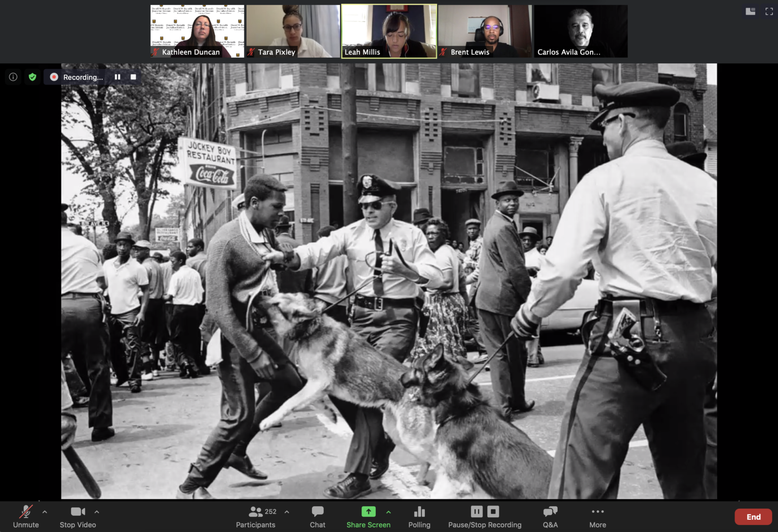Screen dimensions: 778x532
Task: Open the Participants panel
Action: tap(255, 516)
